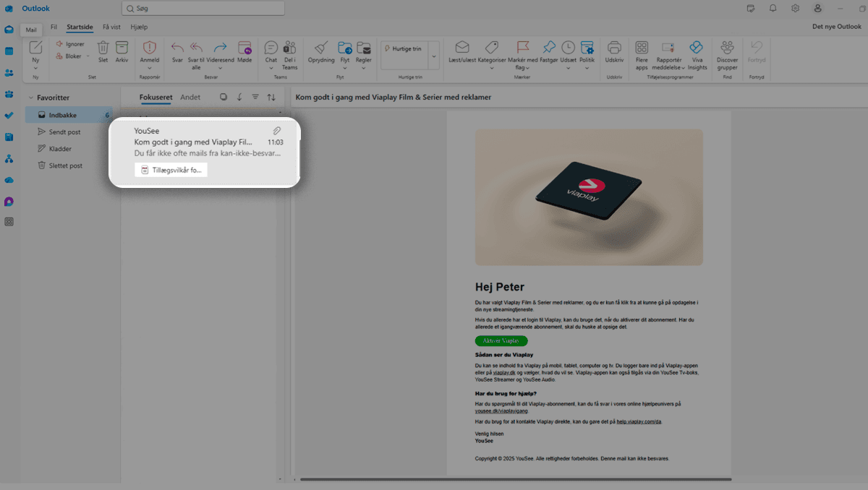868x490 pixels.
Task: Click in the Søg search box
Action: (203, 8)
